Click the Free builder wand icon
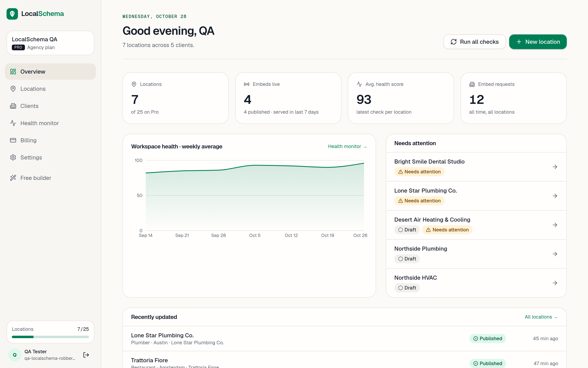 pos(13,178)
